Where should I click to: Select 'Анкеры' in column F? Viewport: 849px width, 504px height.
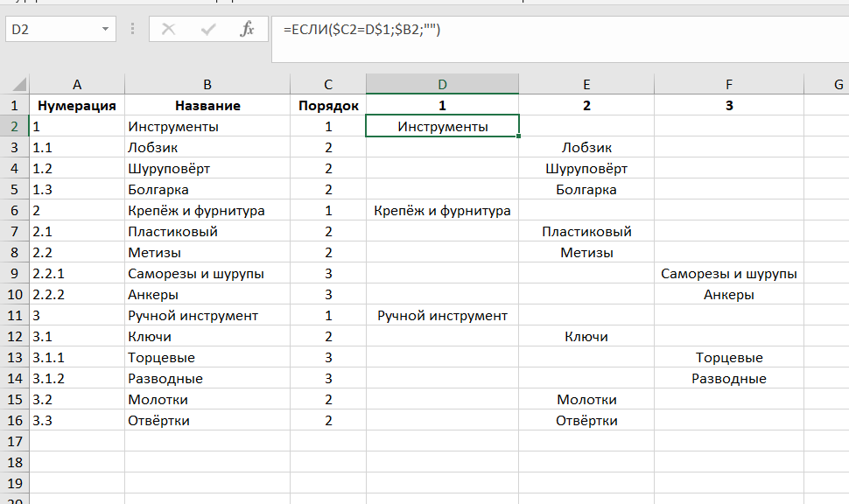729,295
